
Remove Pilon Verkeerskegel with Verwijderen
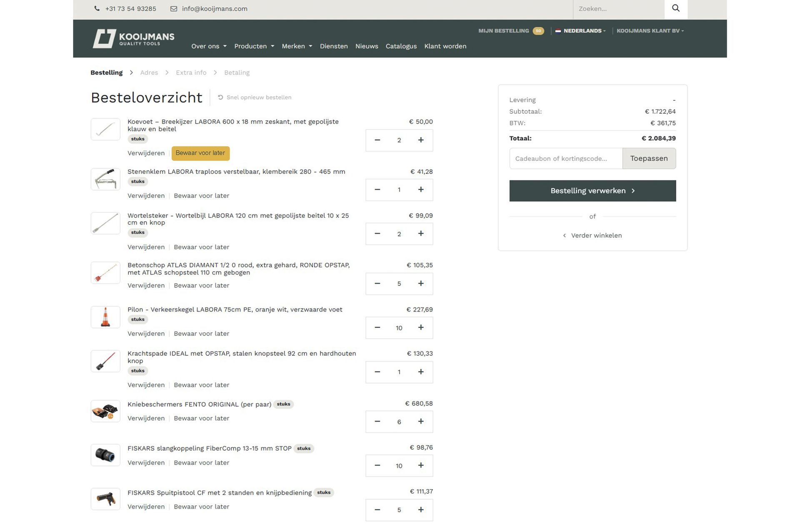pyautogui.click(x=146, y=334)
